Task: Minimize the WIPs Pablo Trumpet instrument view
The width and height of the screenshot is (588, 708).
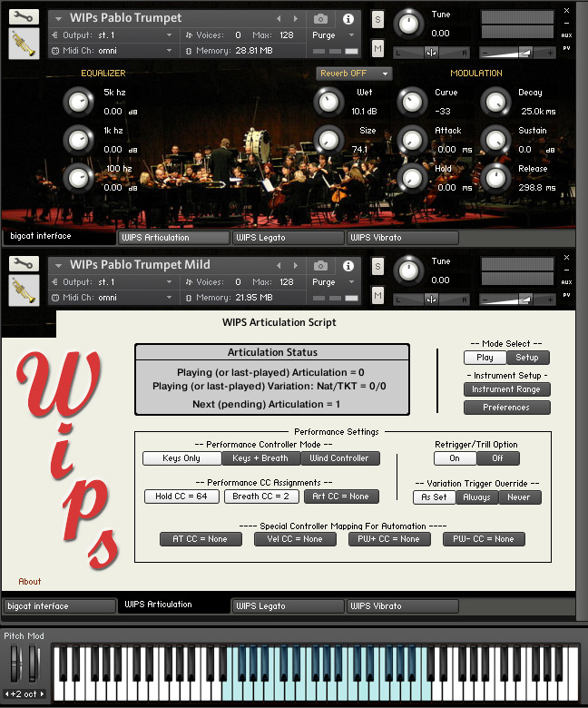Action: pos(566,23)
